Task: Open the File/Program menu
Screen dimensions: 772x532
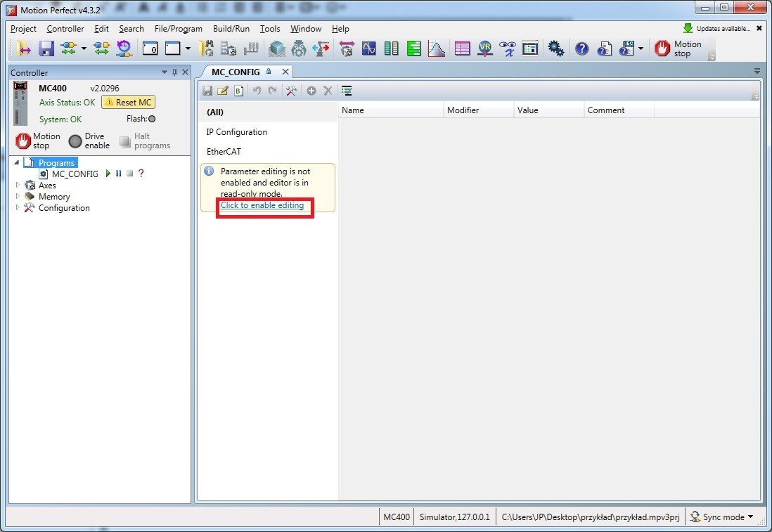Action: tap(178, 29)
